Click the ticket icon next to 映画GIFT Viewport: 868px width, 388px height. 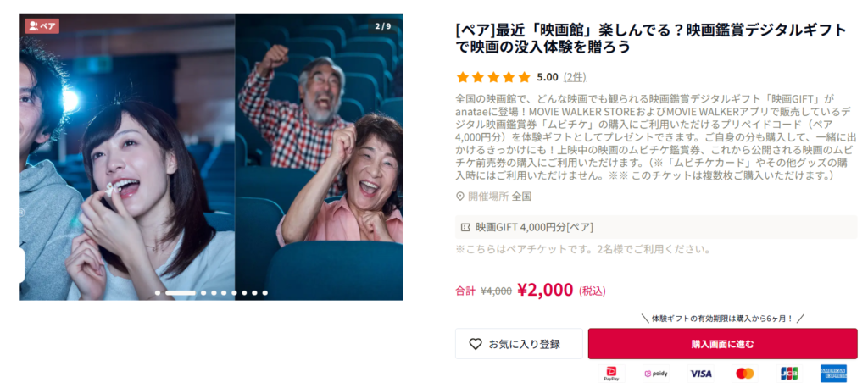[x=465, y=227]
